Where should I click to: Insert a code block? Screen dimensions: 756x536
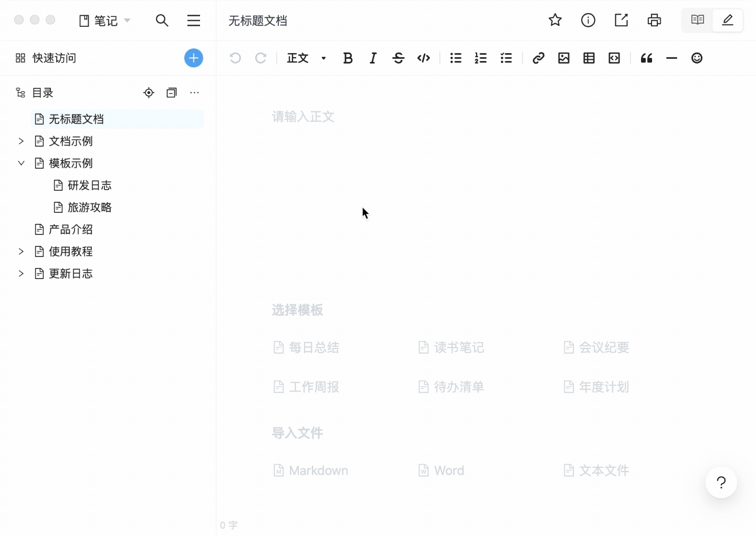(x=614, y=58)
